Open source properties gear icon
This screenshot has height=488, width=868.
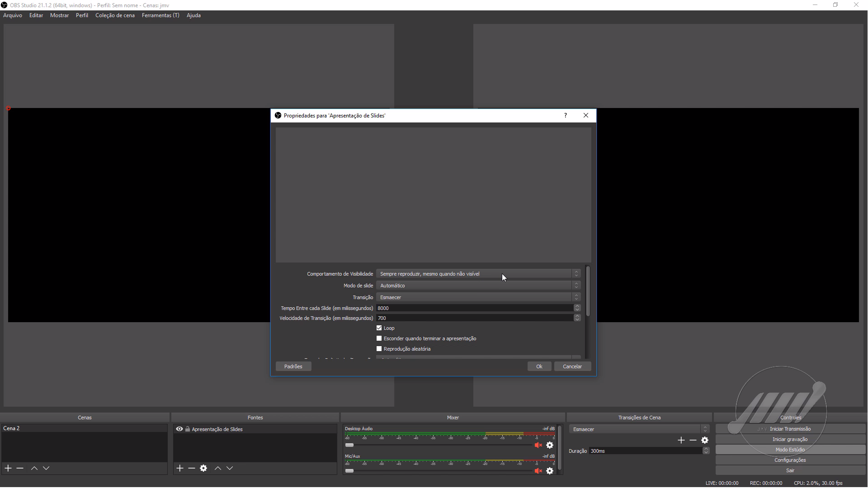click(x=203, y=468)
